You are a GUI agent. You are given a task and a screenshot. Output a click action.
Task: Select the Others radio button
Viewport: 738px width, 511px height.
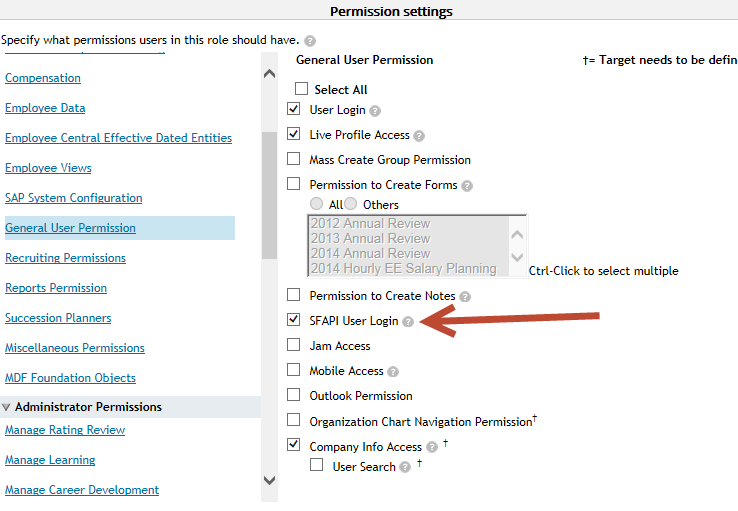351,204
